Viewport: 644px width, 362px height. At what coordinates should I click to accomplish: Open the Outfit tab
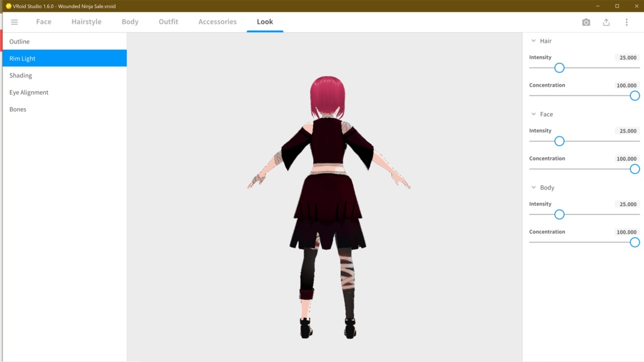168,21
